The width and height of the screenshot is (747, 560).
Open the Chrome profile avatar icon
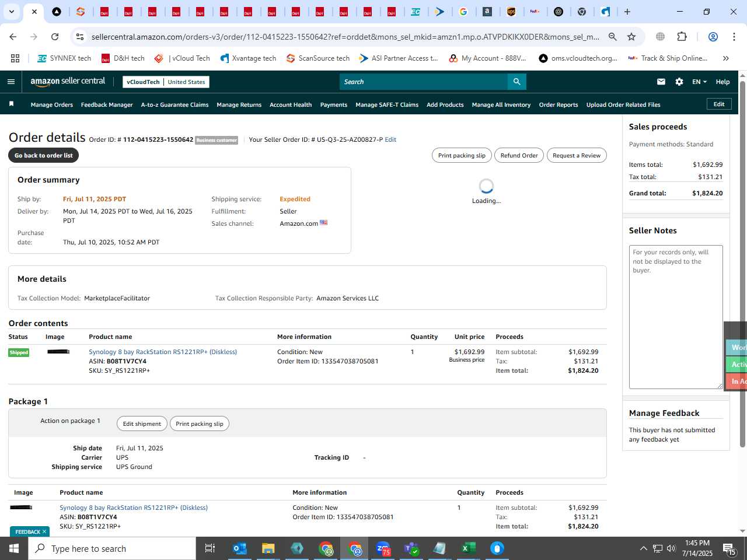tap(713, 37)
